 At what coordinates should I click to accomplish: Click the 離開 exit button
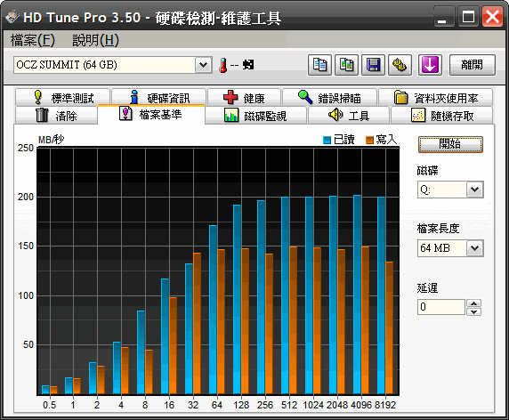click(x=473, y=65)
